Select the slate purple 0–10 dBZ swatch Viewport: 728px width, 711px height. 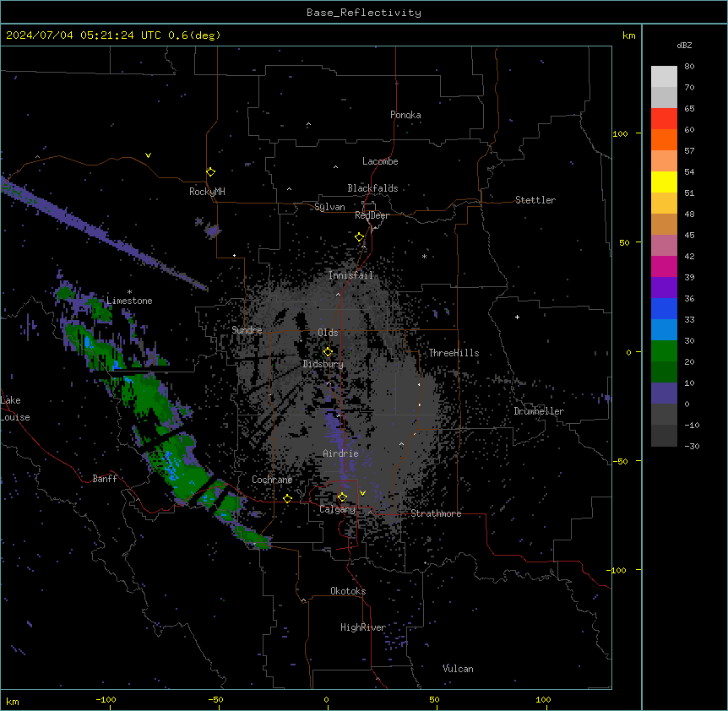point(664,393)
